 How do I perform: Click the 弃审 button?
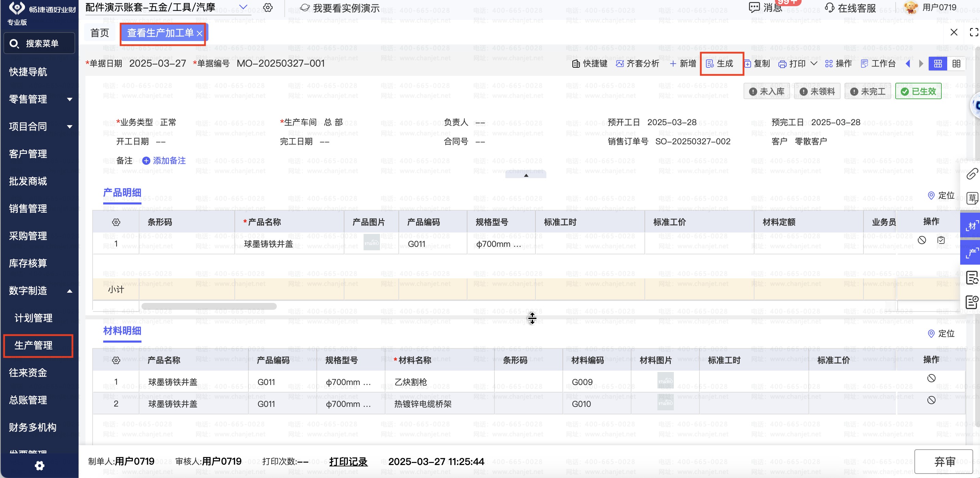pyautogui.click(x=944, y=461)
